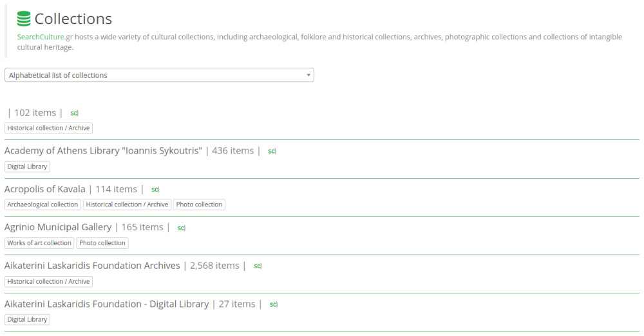The width and height of the screenshot is (644, 336).
Task: Click sc icon next to Laskaridis Foundation Archives
Action: click(257, 266)
